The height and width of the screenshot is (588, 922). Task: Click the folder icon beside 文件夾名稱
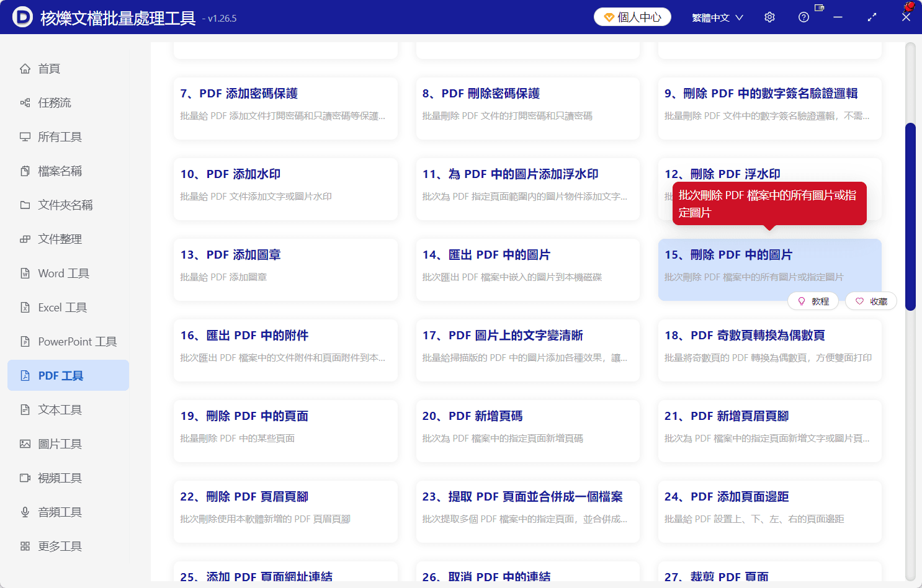(x=25, y=205)
